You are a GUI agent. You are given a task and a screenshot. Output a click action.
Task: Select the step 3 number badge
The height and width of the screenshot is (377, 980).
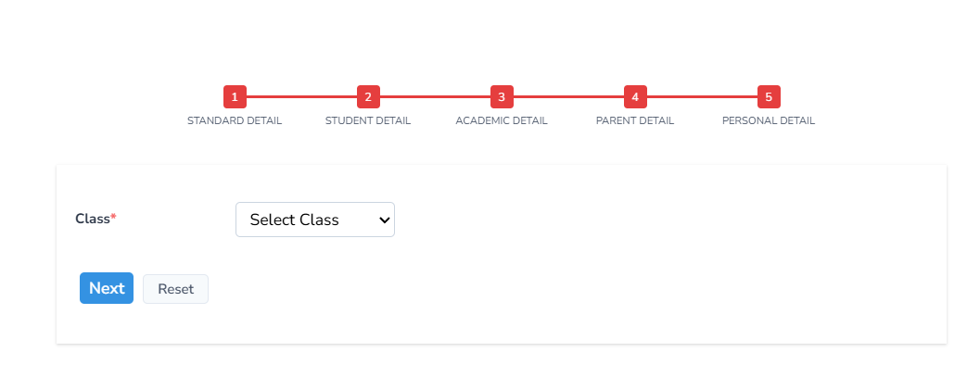[502, 96]
